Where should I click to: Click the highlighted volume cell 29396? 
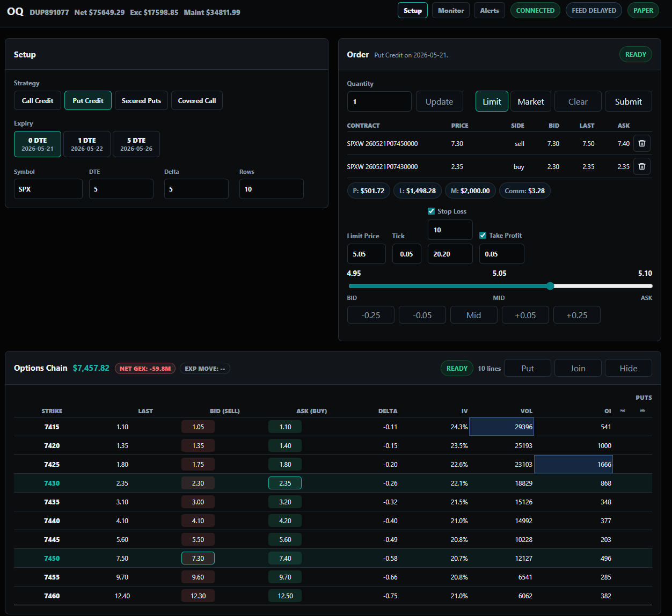pyautogui.click(x=501, y=427)
